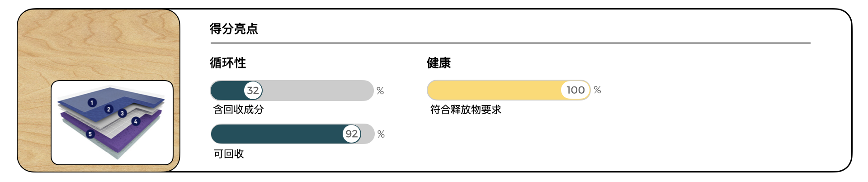The height and width of the screenshot is (182, 868).
Task: Select layer marker 2 on the flooring diagram
Action: pos(108,109)
